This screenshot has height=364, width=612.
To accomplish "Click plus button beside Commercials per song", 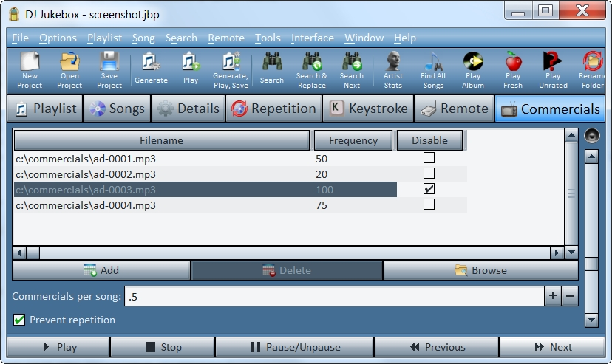I will (x=553, y=296).
